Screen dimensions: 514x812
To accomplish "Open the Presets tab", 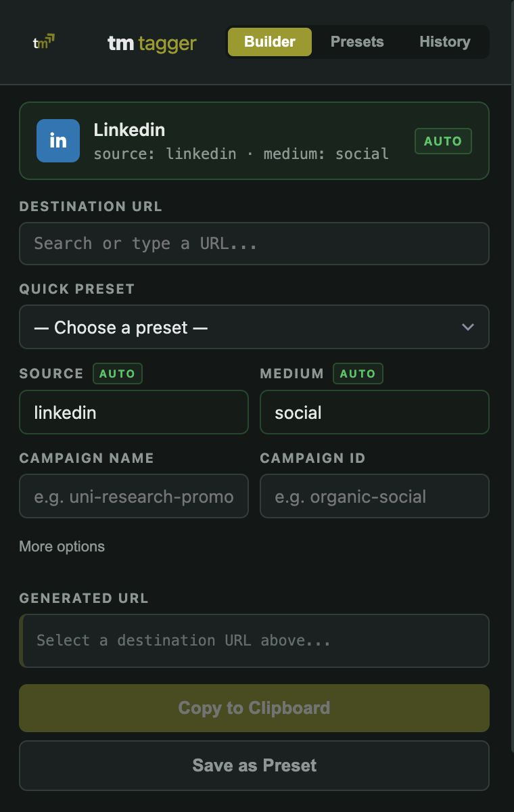I will click(357, 42).
